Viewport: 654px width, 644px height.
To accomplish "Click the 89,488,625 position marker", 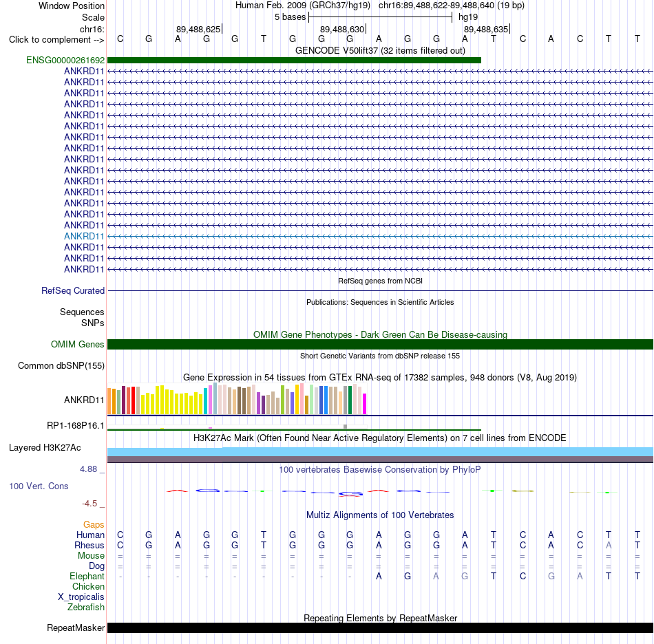I will coord(199,29).
